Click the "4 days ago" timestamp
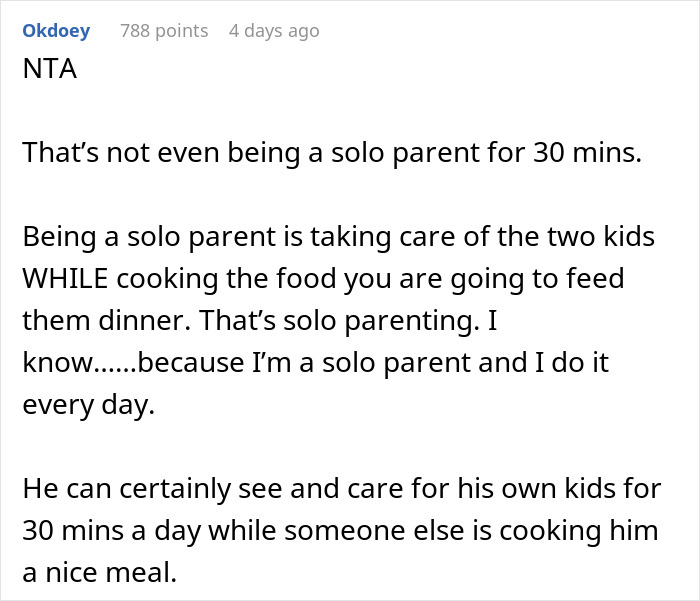Viewport: 700px width, 601px height. tap(274, 31)
